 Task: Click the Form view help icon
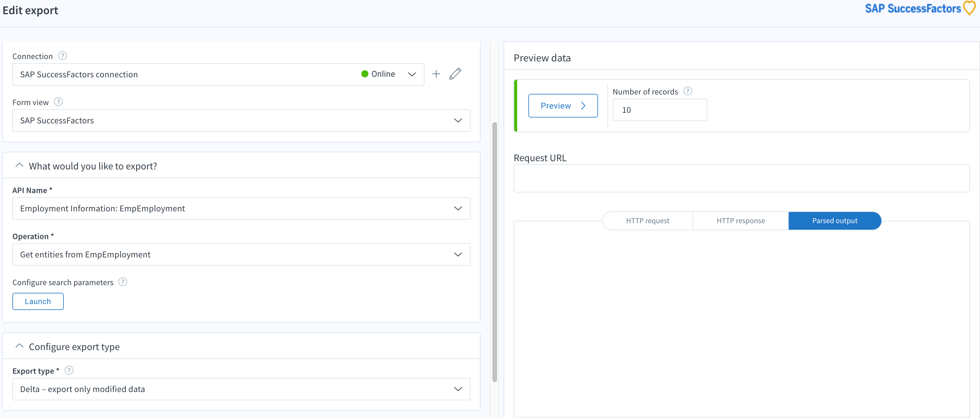58,102
